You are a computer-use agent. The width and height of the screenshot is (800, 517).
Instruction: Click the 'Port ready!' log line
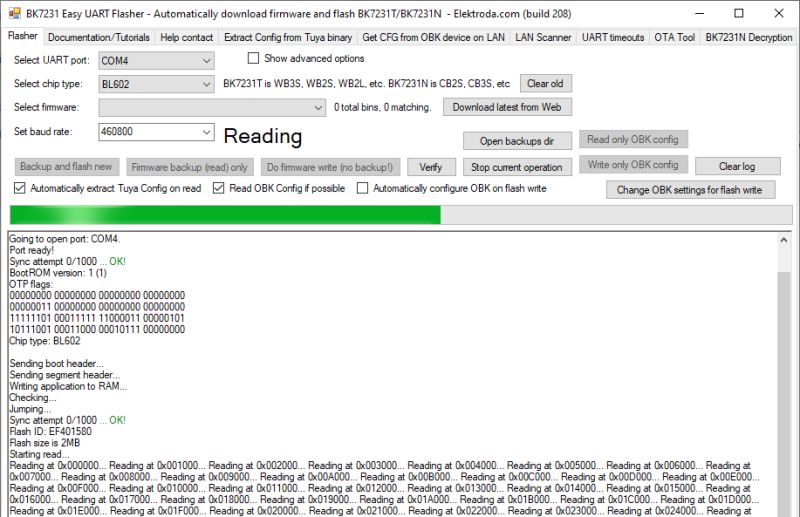point(32,250)
